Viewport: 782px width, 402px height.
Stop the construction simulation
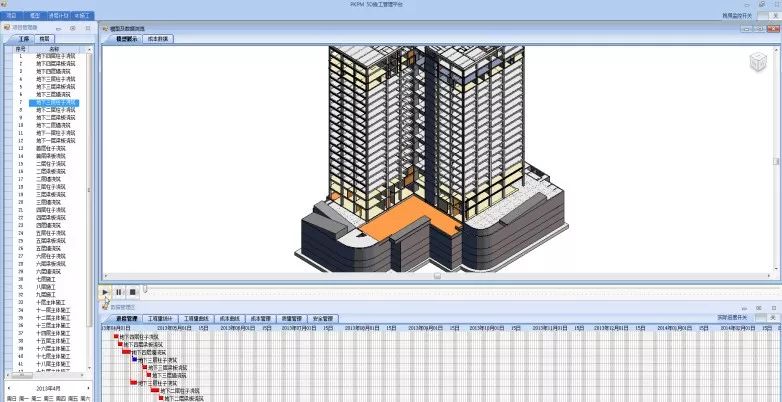[x=133, y=292]
